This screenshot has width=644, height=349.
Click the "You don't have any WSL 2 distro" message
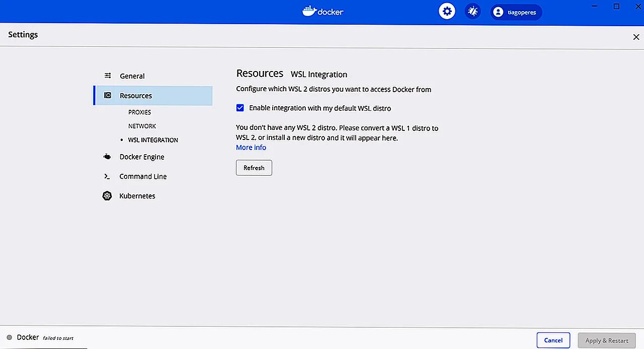(337, 133)
